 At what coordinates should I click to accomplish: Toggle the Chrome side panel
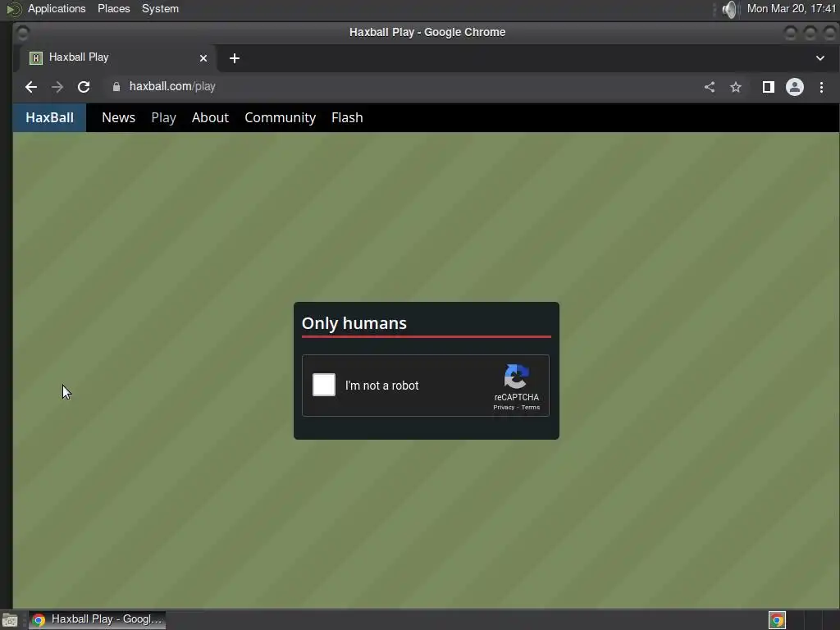point(768,87)
